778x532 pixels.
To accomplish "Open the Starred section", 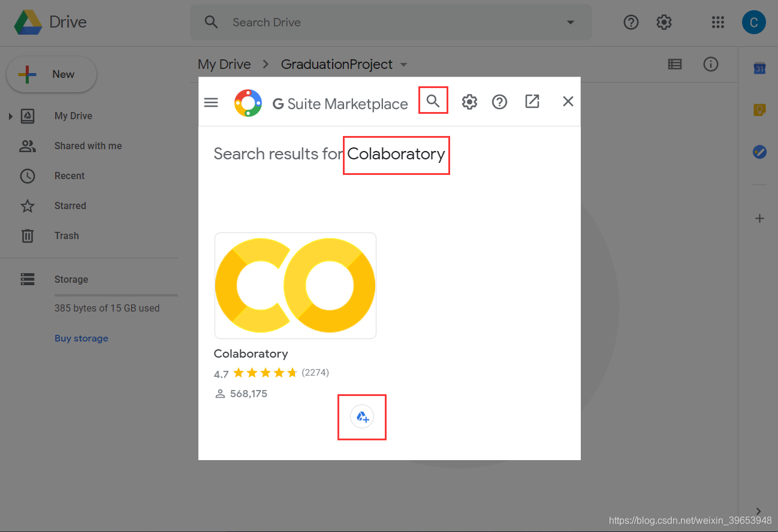I will 70,205.
